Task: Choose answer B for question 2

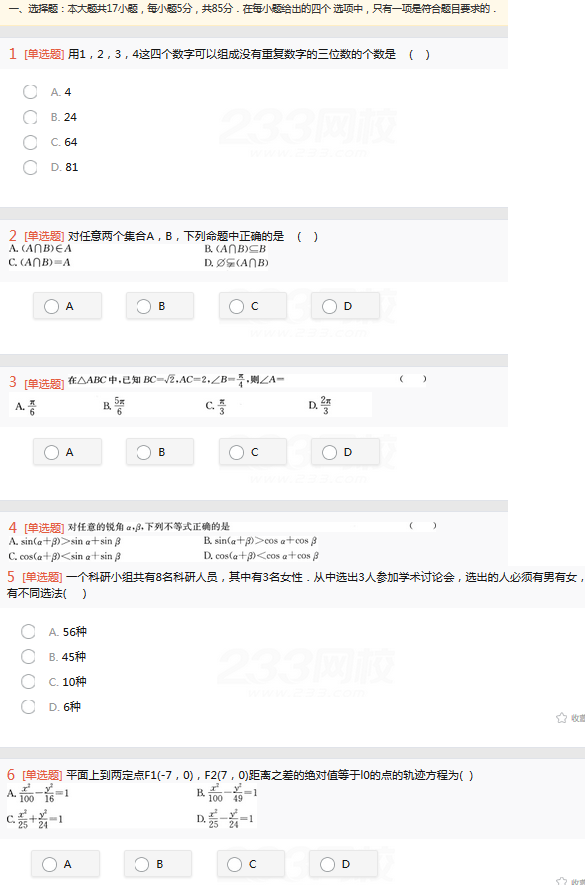Action: point(160,306)
